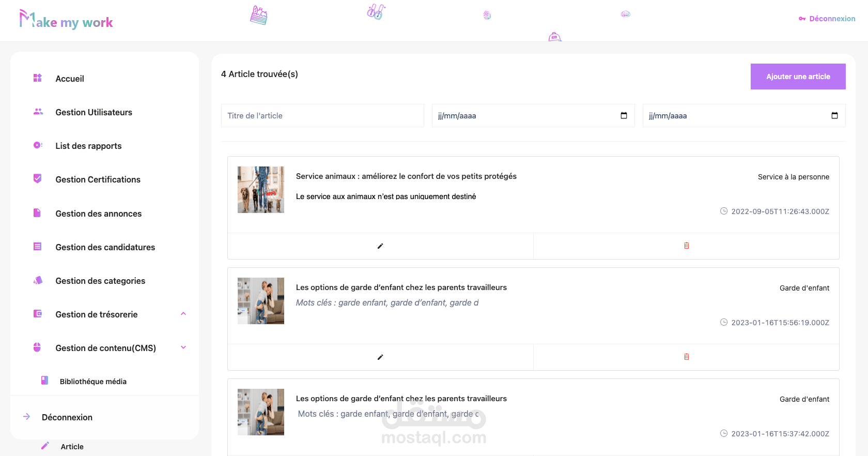The width and height of the screenshot is (868, 456).
Task: Edit the 15:56:19 garde d'enfant article
Action: tap(380, 357)
